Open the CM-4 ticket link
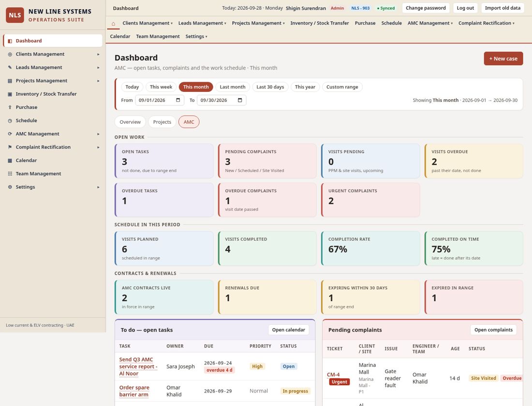The width and height of the screenshot is (532, 406). coord(333,375)
